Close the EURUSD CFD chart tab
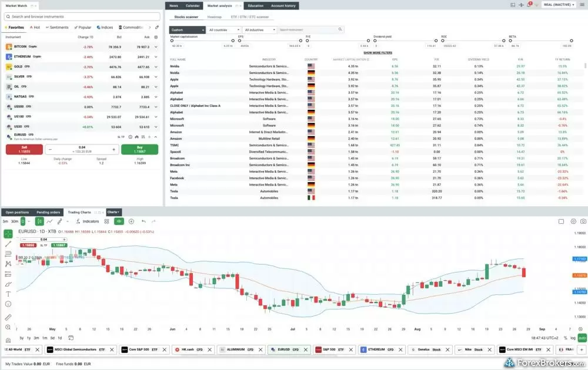The image size is (588, 370). [x=306, y=349]
